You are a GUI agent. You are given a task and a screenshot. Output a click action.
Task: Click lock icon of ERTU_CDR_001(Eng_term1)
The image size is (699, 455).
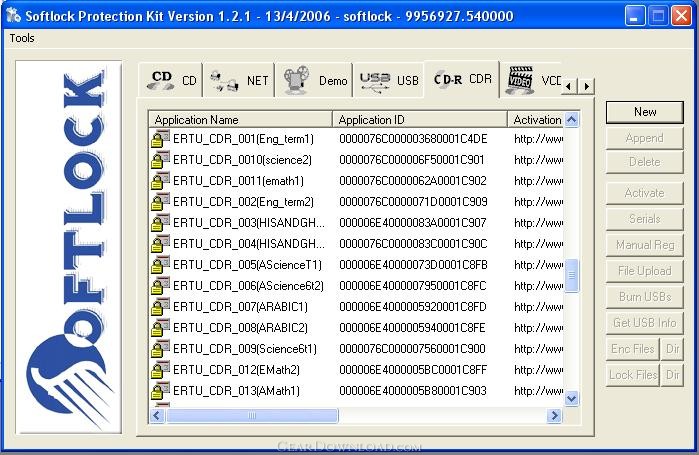(x=160, y=139)
